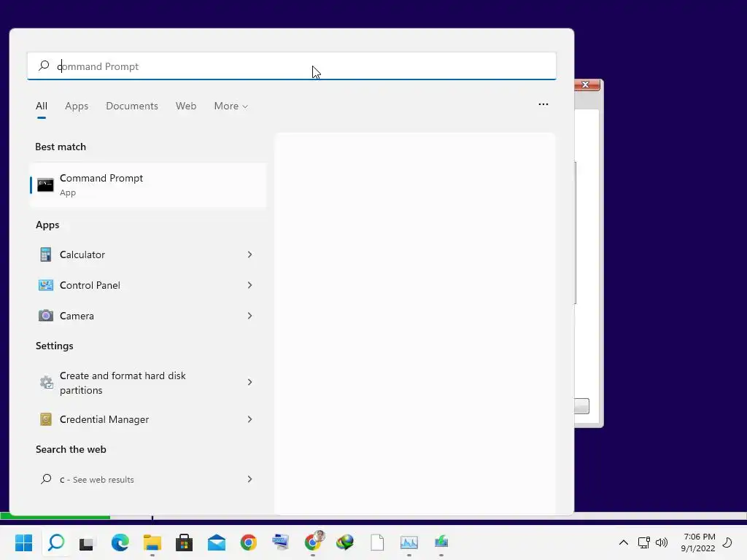Open the Camera result

[148, 316]
